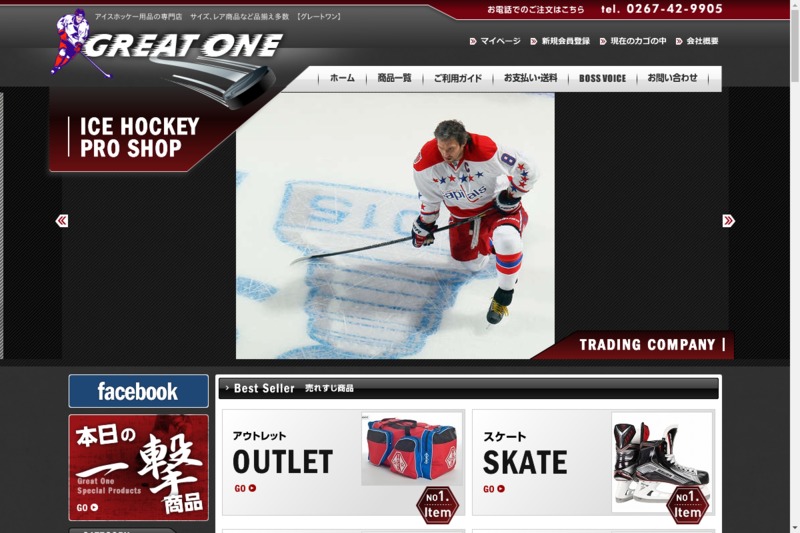Advance slideshow with right arrow icon
The width and height of the screenshot is (800, 533).
point(728,221)
